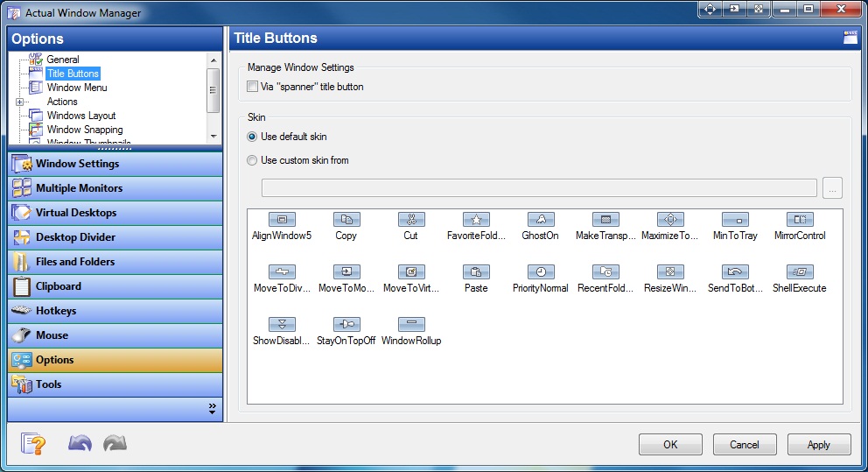Click the tree scrollbar down arrow
This screenshot has width=868, height=472.
pyautogui.click(x=213, y=137)
